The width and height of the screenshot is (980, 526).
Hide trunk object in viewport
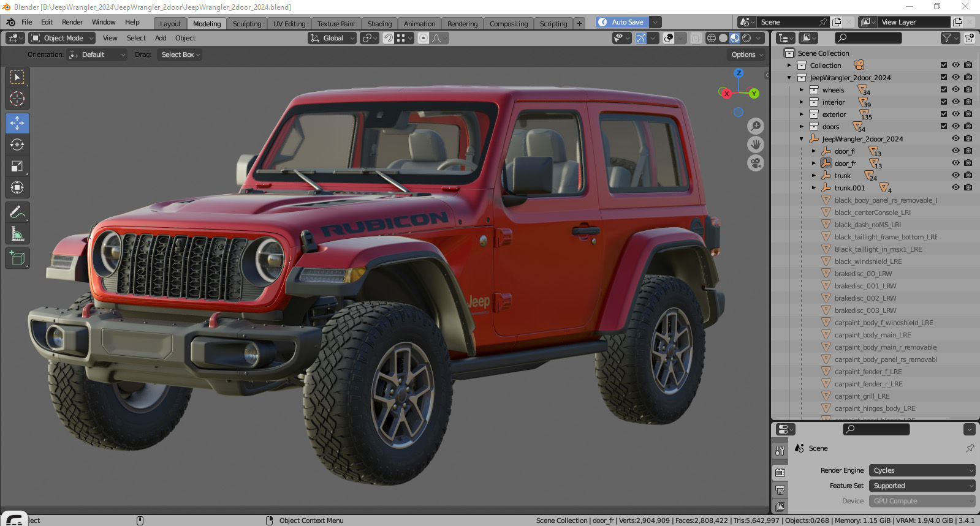[x=955, y=175]
